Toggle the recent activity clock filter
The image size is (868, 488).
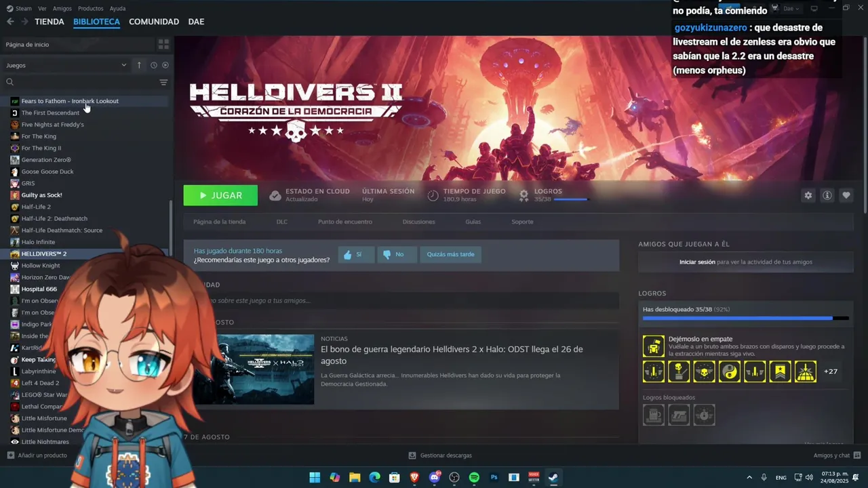(x=154, y=65)
